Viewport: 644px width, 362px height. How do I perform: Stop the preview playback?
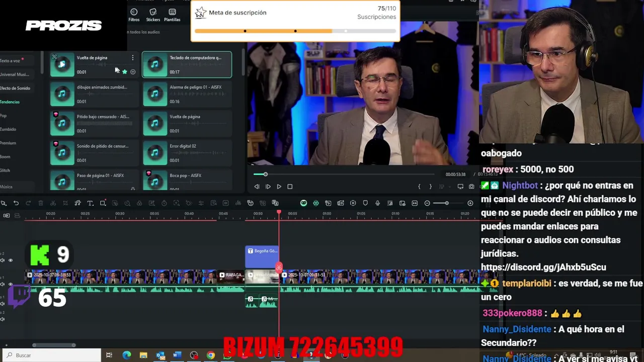pyautogui.click(x=290, y=187)
